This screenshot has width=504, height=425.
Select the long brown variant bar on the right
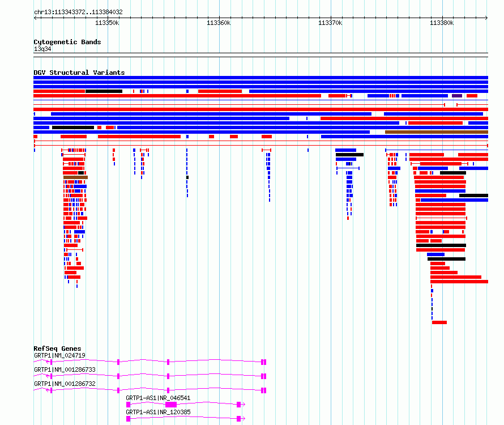tap(437, 132)
